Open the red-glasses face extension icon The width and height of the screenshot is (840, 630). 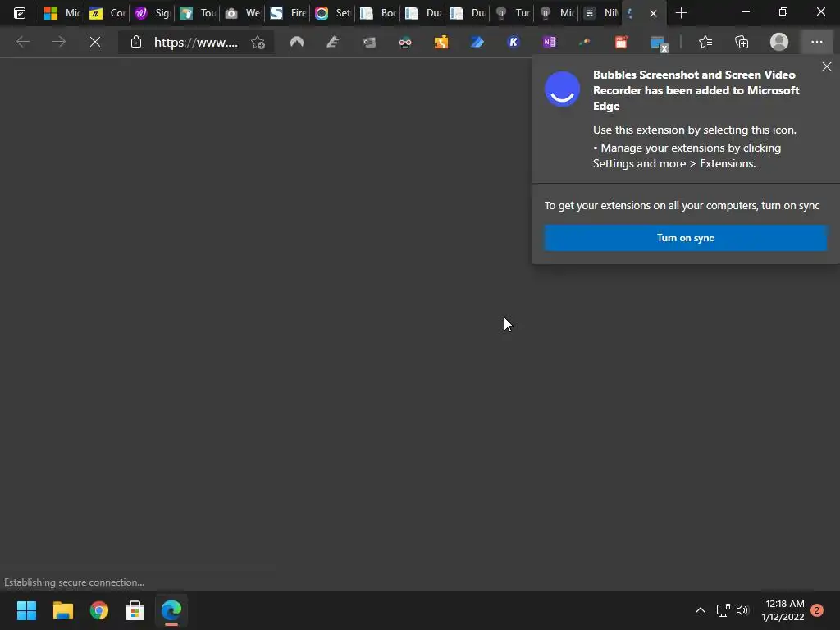(405, 42)
